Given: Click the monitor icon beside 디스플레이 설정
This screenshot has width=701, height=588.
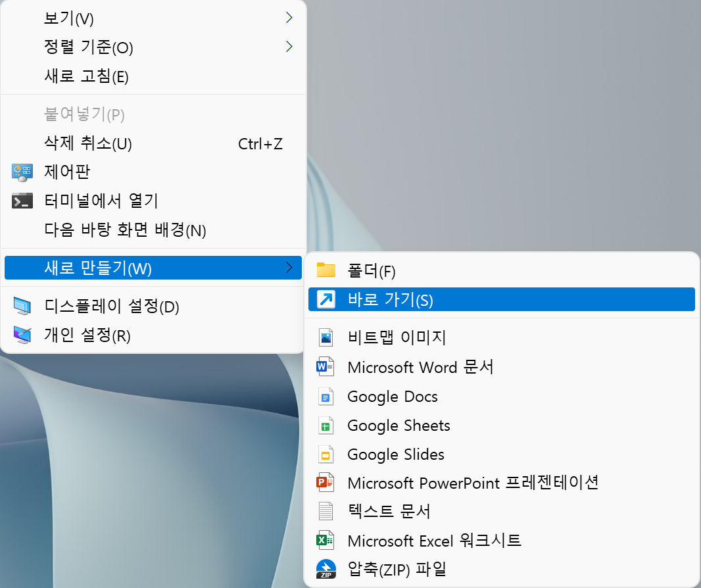Looking at the screenshot, I should pyautogui.click(x=22, y=306).
